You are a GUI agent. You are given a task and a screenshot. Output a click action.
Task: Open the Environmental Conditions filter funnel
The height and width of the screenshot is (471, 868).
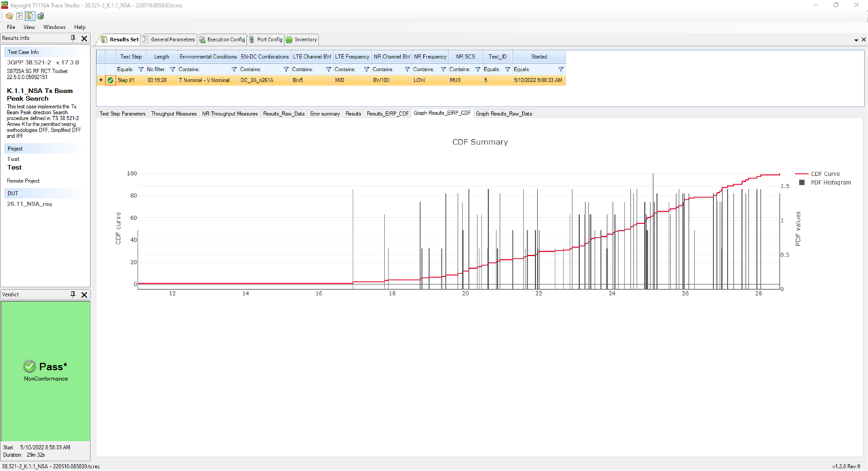[x=234, y=69]
